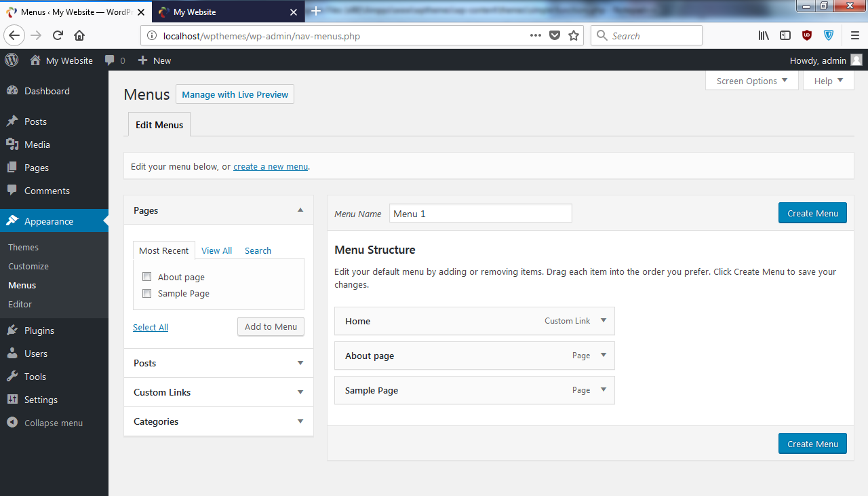Click the plus New icon in admin bar
This screenshot has width=868, height=496.
pyautogui.click(x=142, y=60)
